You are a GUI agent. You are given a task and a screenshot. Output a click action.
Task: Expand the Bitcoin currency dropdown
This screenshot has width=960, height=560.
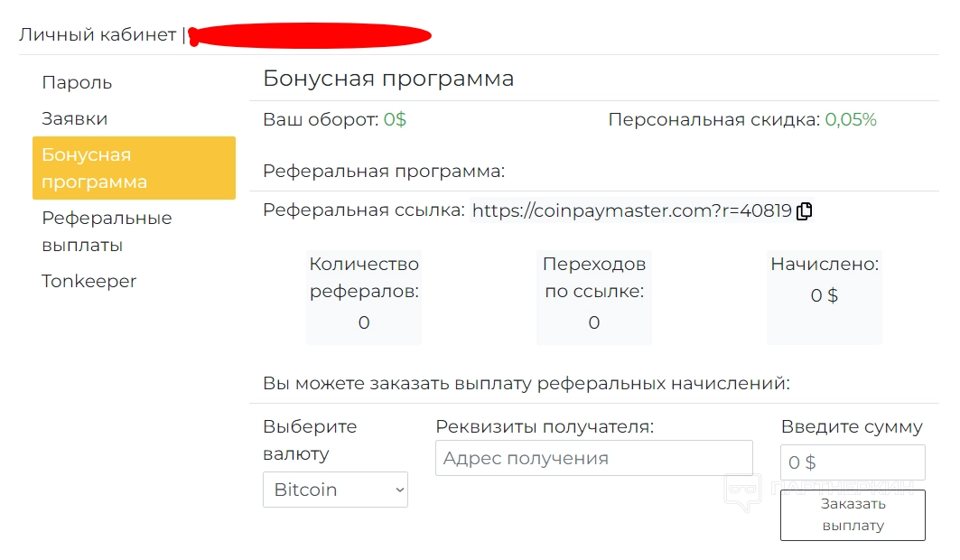point(335,490)
